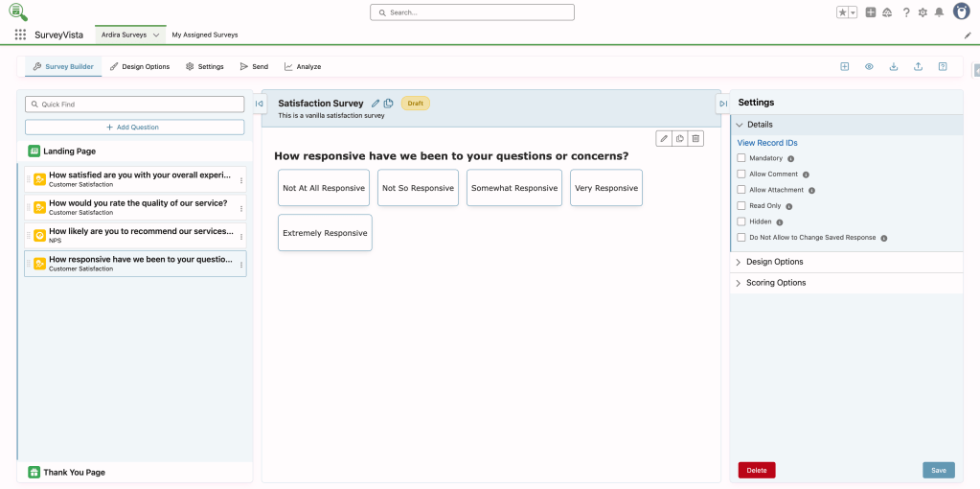Viewport: 980px width, 489px height.
Task: Select the Not So Responsive option
Action: coord(418,188)
